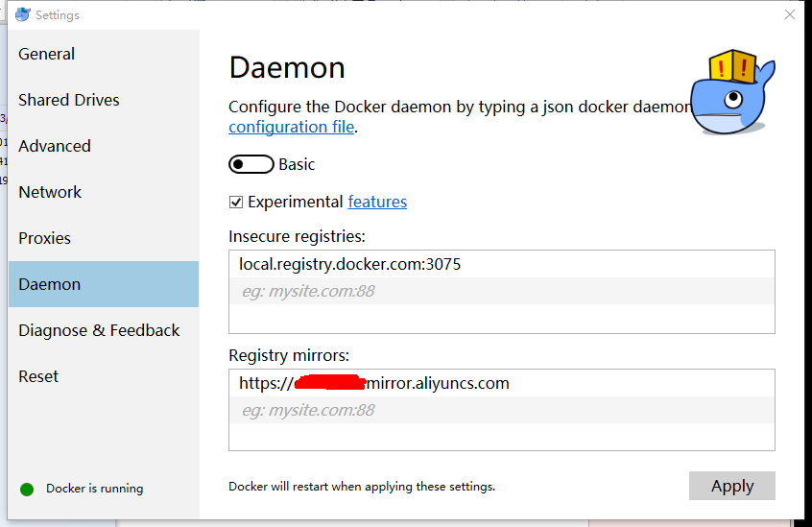Click the Docker whale warning mascot image
Image resolution: width=812 pixels, height=527 pixels.
(x=732, y=92)
